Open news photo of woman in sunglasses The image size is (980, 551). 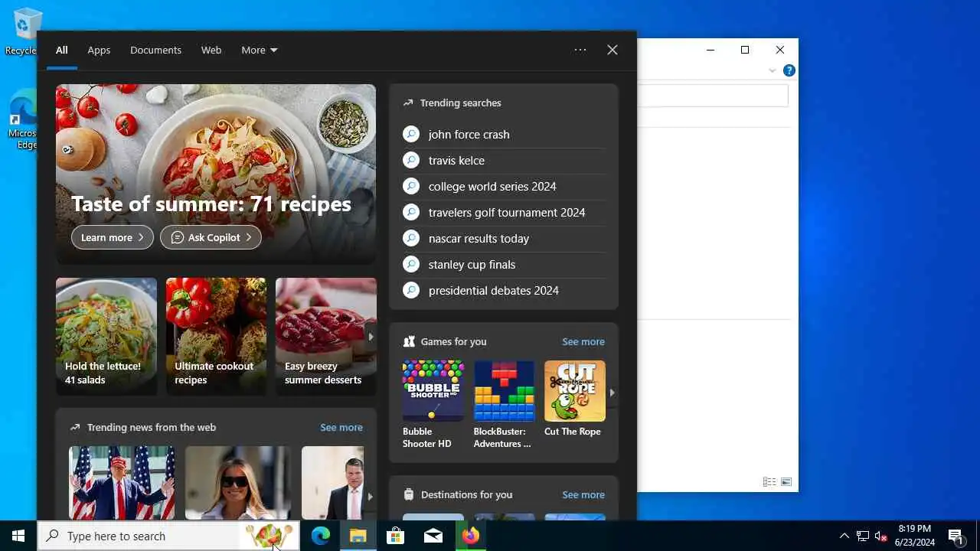pyautogui.click(x=238, y=483)
